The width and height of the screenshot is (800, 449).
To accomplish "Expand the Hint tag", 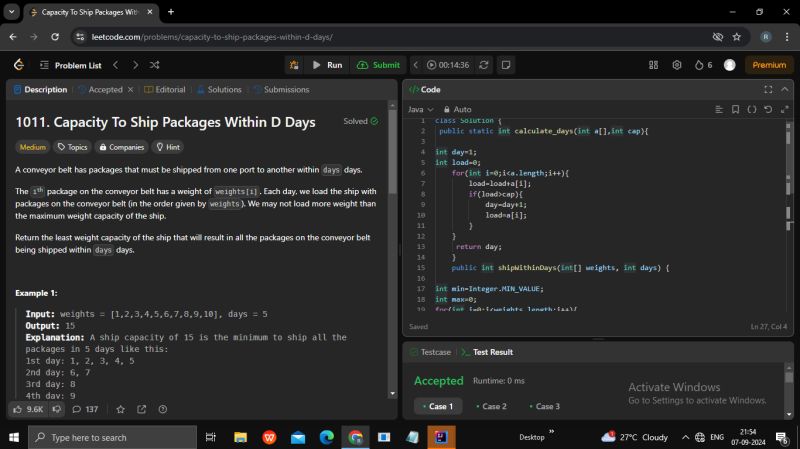I will (168, 147).
